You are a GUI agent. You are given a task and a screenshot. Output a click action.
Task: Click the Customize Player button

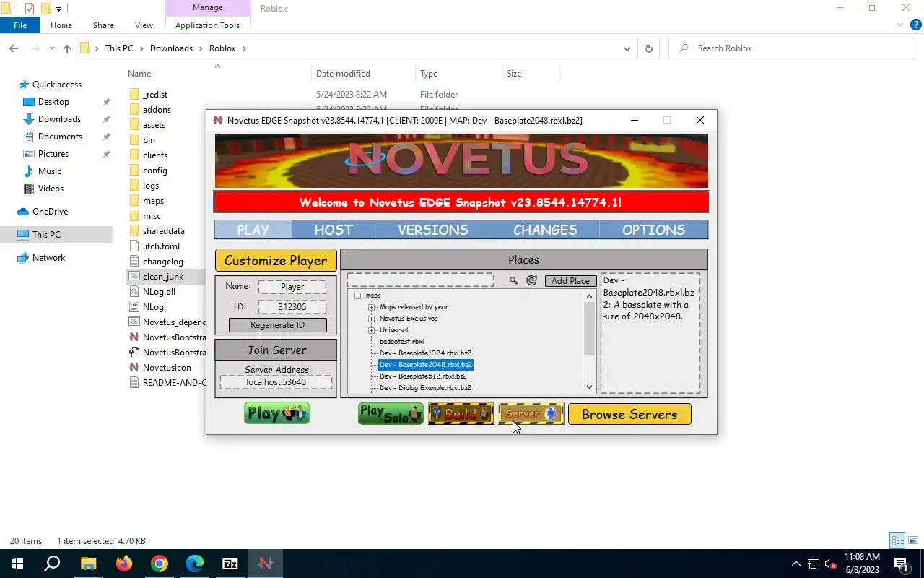[x=276, y=261]
